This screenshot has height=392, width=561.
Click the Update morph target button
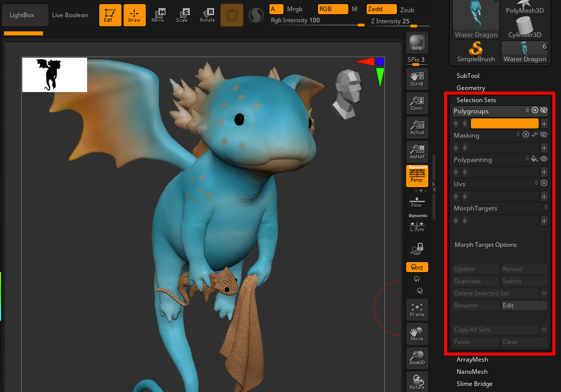pyautogui.click(x=475, y=269)
